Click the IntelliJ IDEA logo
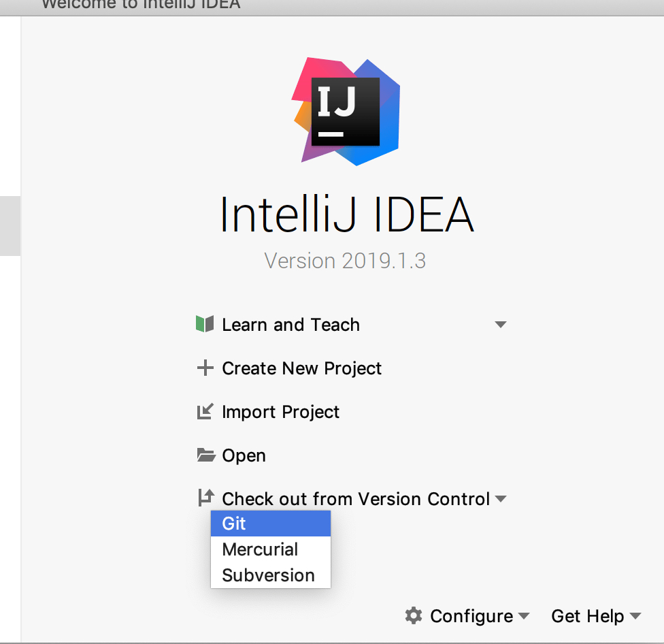 [x=346, y=111]
